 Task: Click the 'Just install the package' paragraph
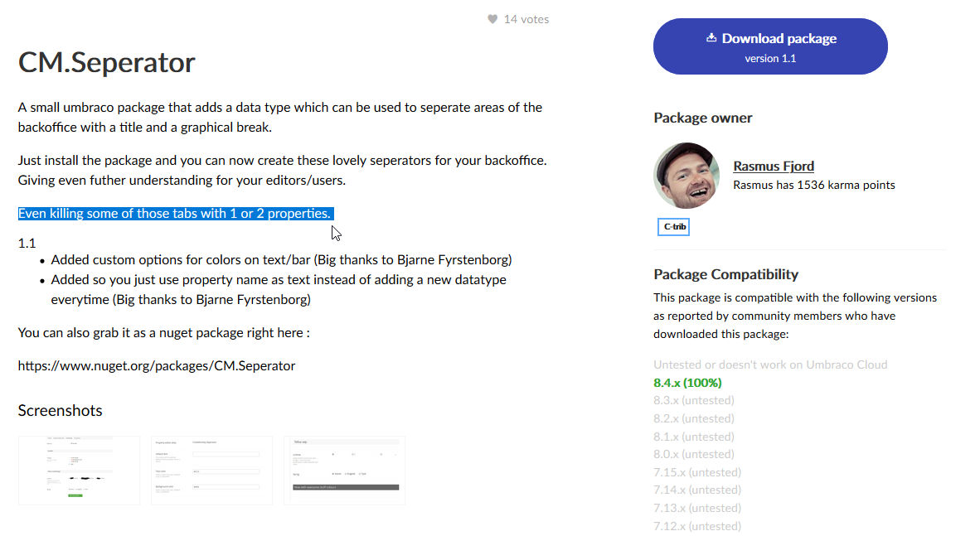[283, 171]
